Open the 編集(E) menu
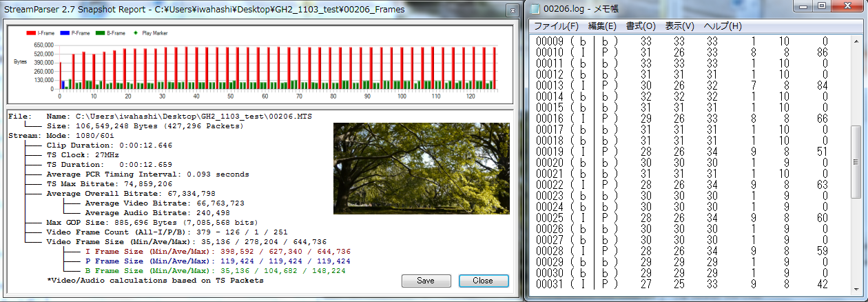This screenshot has width=868, height=302. click(x=601, y=26)
